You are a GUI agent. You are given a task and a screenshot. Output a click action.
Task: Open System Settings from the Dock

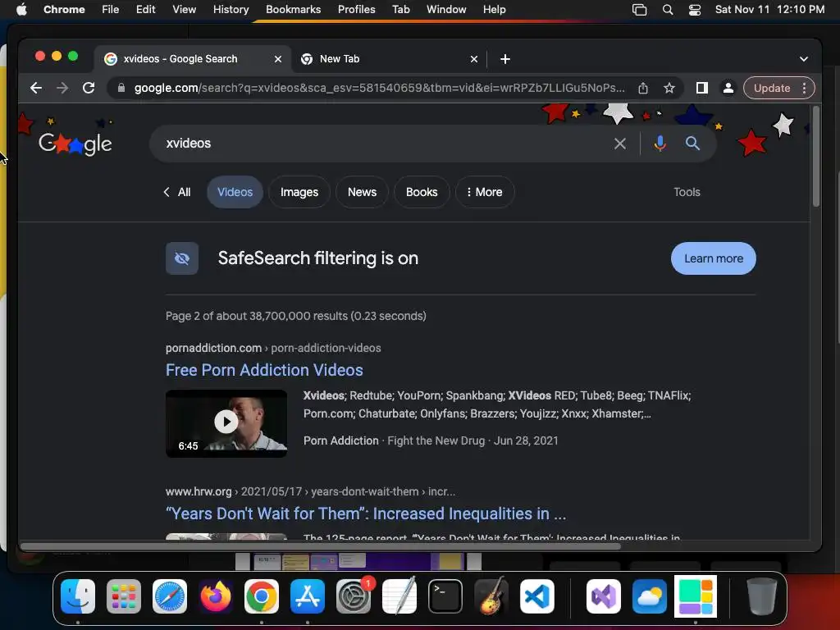point(354,596)
